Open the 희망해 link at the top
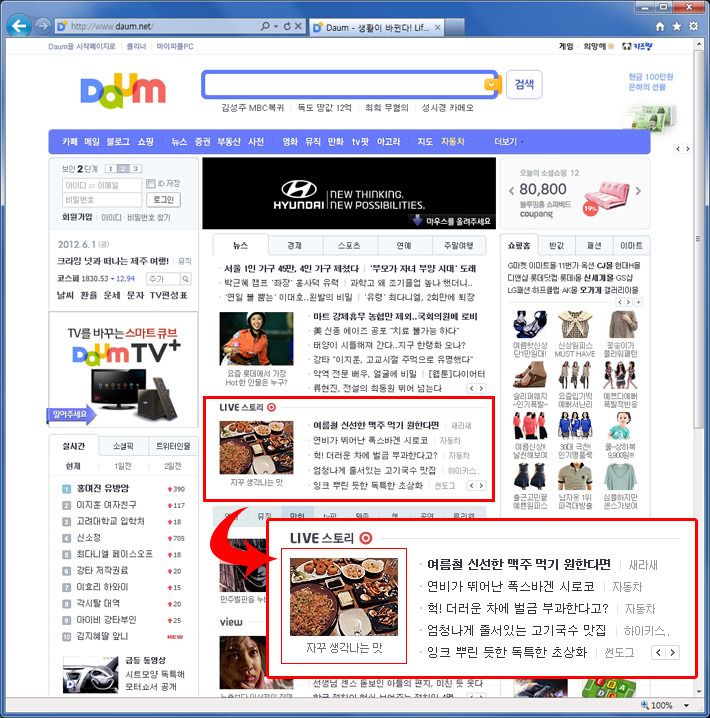 [x=598, y=46]
